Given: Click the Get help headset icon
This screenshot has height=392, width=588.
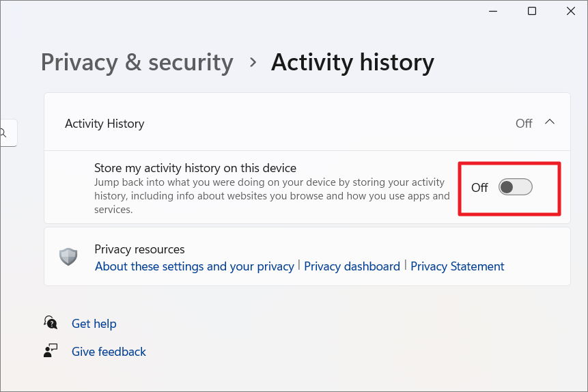Looking at the screenshot, I should [51, 322].
